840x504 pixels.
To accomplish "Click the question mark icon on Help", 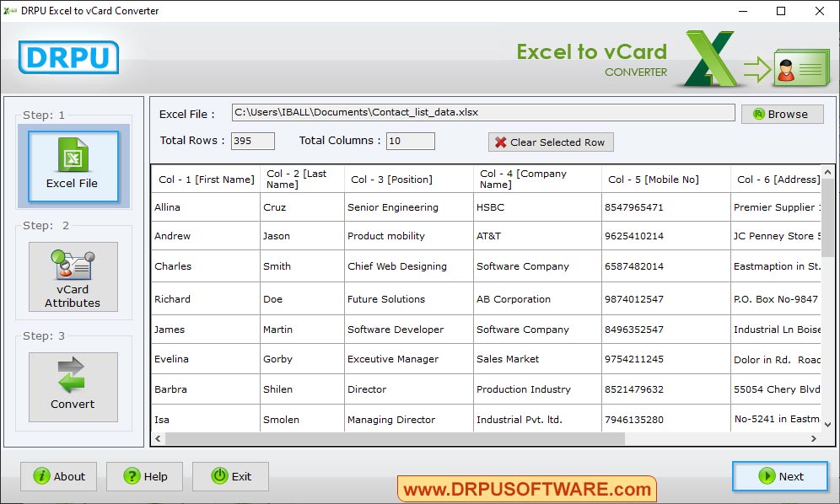I will coord(128,476).
